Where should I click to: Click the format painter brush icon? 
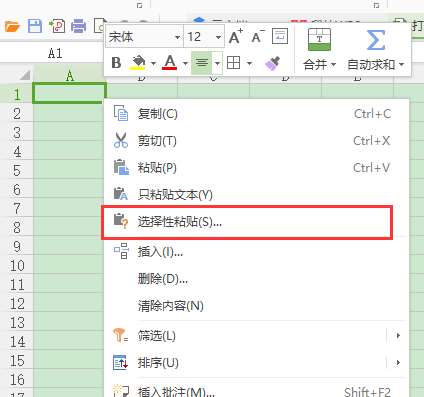pyautogui.click(x=272, y=63)
